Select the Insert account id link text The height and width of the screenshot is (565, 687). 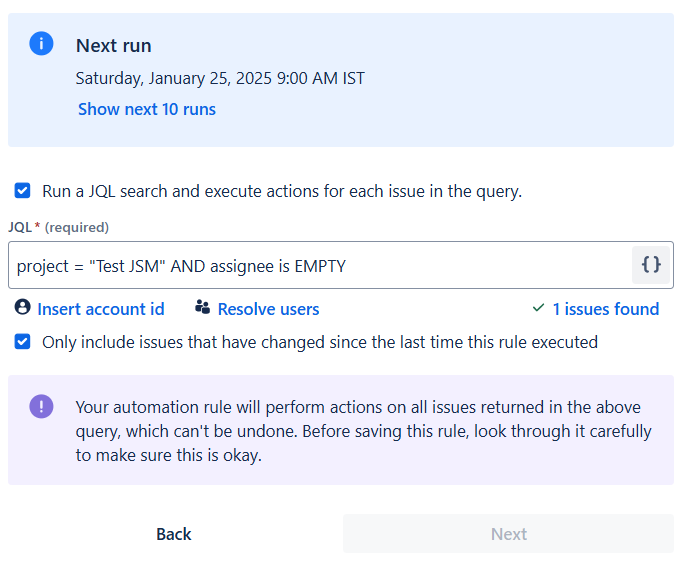pos(101,309)
